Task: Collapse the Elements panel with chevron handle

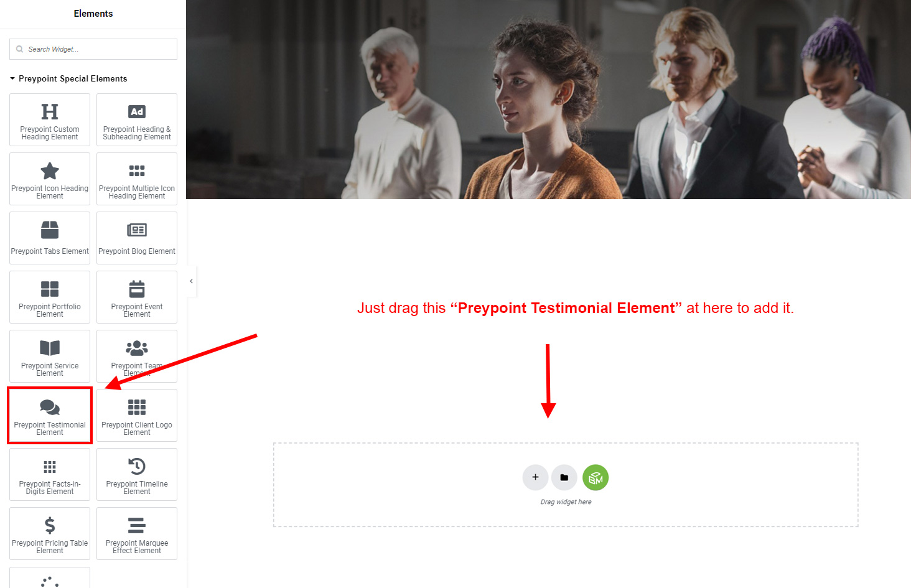Action: [x=191, y=281]
